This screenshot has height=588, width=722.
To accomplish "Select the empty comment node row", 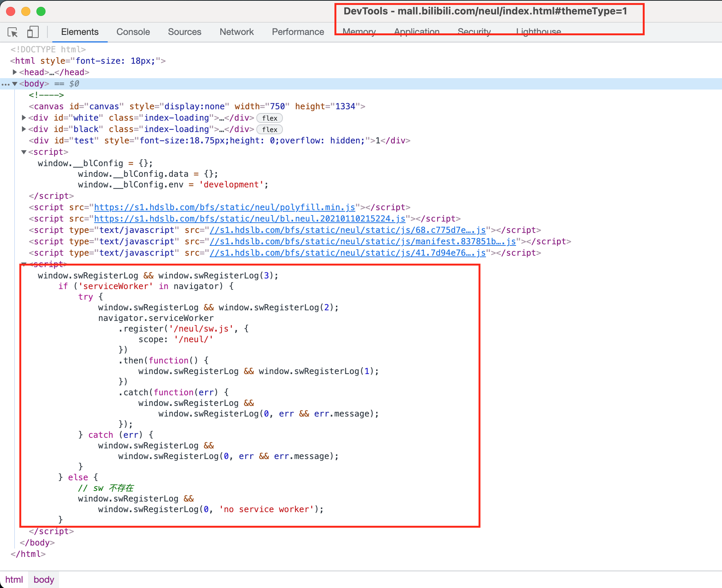I will click(x=46, y=95).
